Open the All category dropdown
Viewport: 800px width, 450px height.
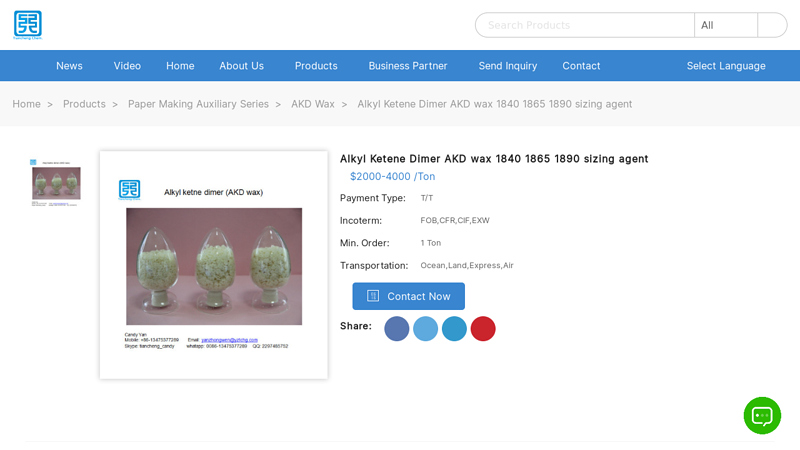[726, 25]
